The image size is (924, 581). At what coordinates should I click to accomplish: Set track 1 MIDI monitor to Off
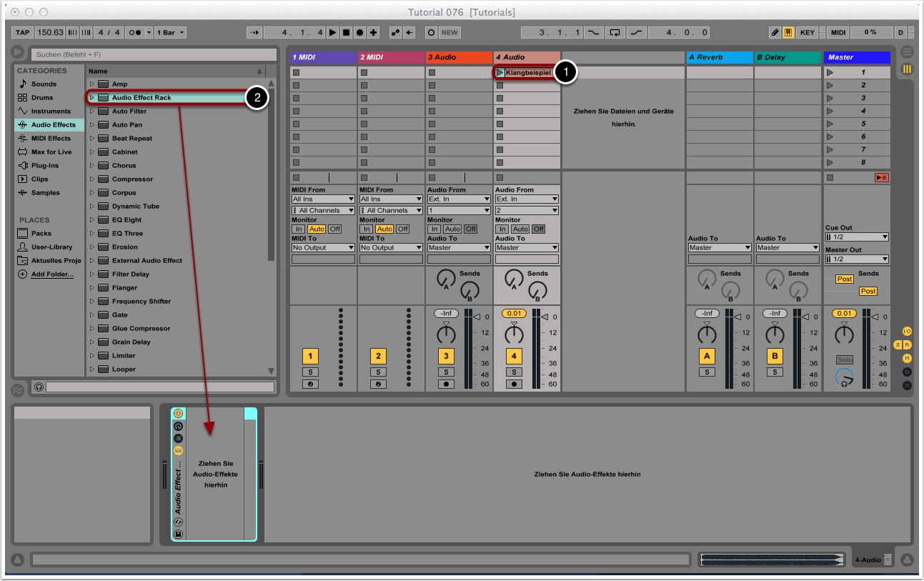point(334,229)
